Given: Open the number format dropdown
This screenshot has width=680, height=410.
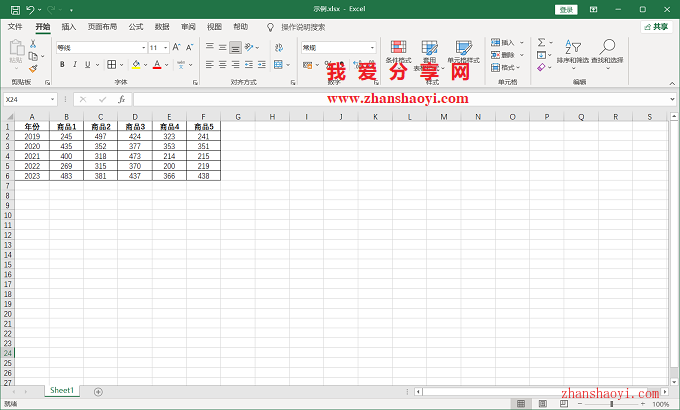Looking at the screenshot, I should pyautogui.click(x=372, y=48).
